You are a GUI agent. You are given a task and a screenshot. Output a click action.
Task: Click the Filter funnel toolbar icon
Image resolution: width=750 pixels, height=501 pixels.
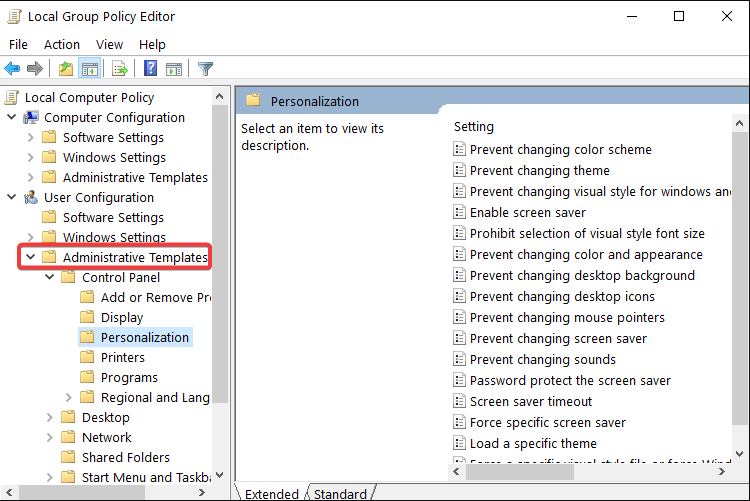[205, 69]
